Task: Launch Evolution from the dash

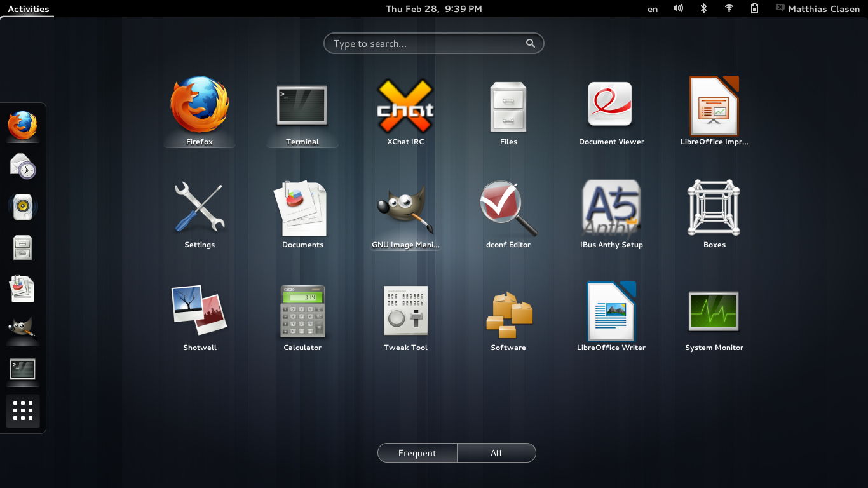Action: (x=23, y=166)
